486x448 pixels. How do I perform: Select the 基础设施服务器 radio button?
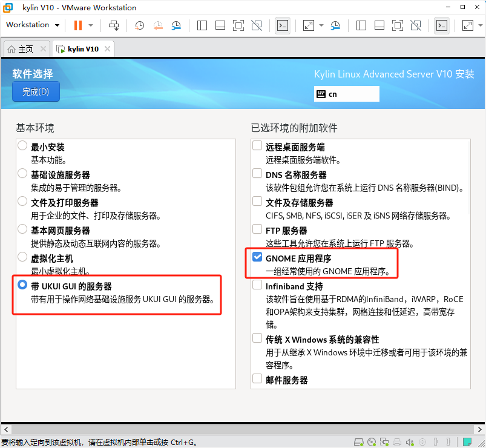tap(22, 173)
